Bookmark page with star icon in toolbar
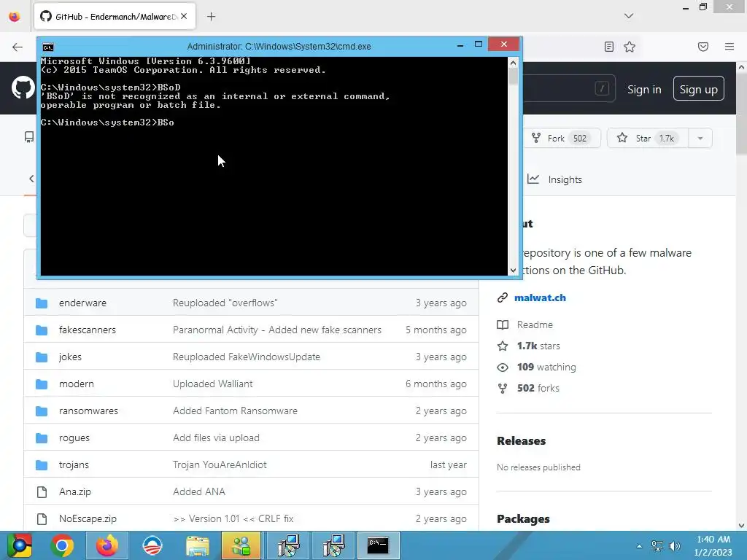Screen dimensions: 747x560 tap(630, 47)
